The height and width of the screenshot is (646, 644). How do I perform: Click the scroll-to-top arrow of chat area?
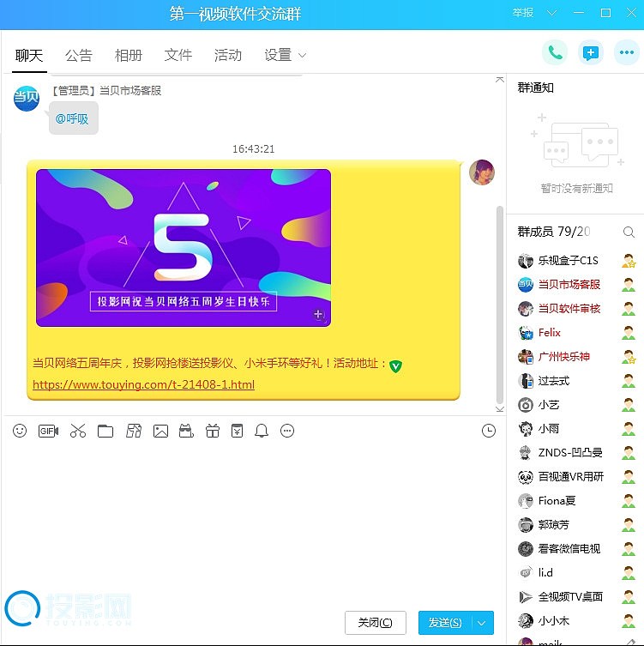point(500,80)
